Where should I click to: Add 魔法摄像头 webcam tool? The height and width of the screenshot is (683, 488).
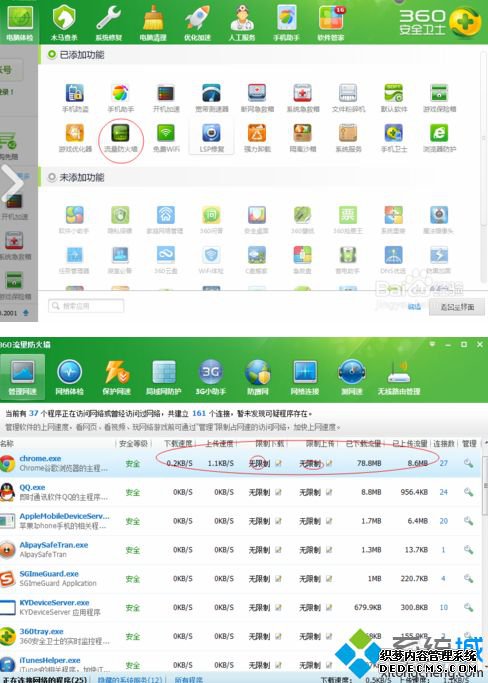coord(439,220)
